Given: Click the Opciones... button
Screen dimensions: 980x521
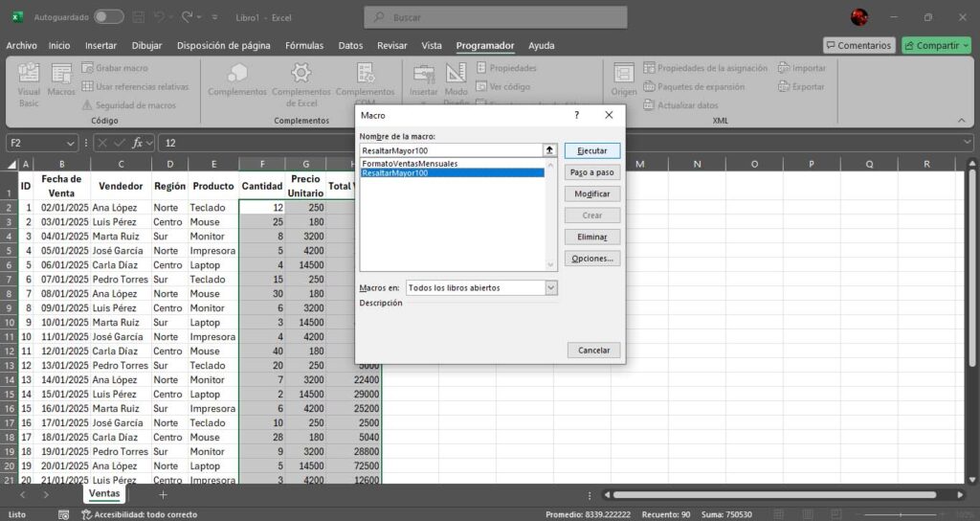Looking at the screenshot, I should [591, 259].
